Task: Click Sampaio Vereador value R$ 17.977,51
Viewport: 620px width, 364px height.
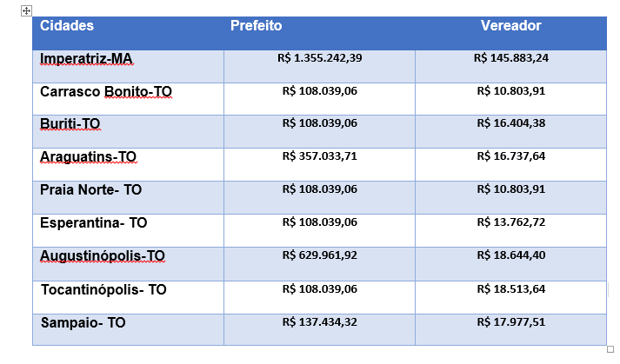Action: point(511,321)
